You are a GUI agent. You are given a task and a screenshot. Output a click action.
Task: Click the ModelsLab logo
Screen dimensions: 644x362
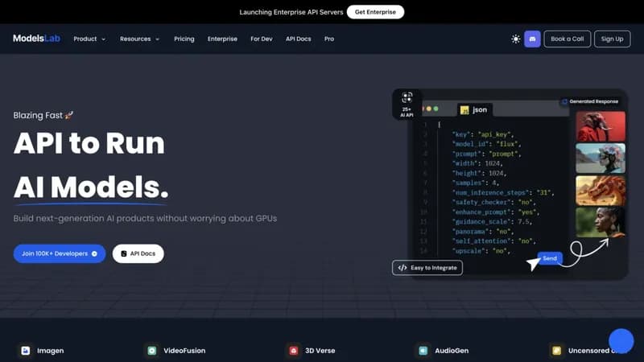click(36, 39)
